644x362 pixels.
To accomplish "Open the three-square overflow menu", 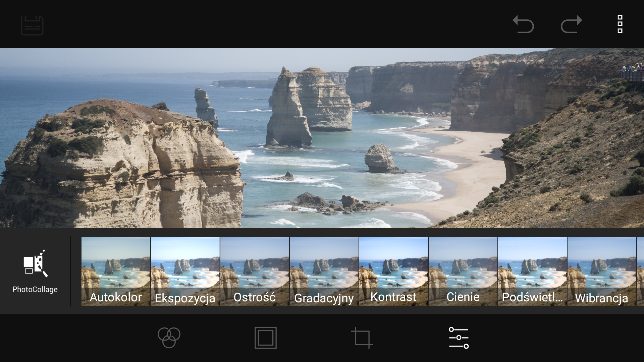I will [x=620, y=24].
